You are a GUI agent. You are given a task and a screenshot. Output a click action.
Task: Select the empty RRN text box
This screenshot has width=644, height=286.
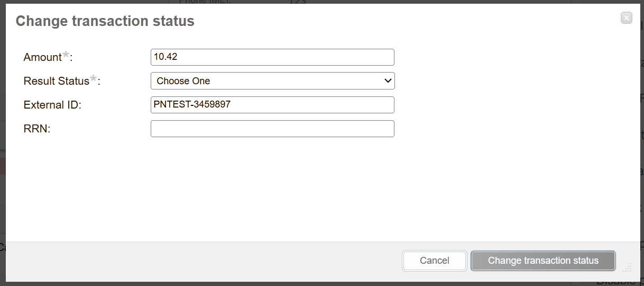(272, 129)
